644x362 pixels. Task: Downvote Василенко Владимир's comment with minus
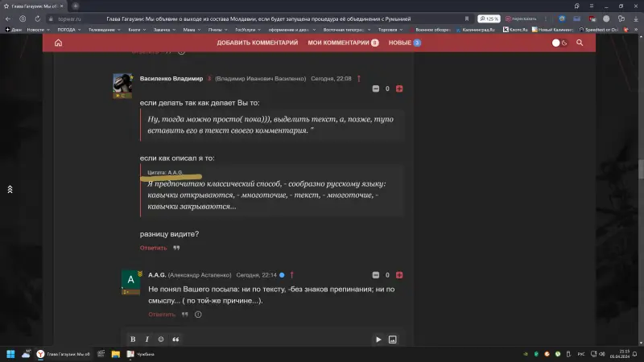pyautogui.click(x=375, y=88)
